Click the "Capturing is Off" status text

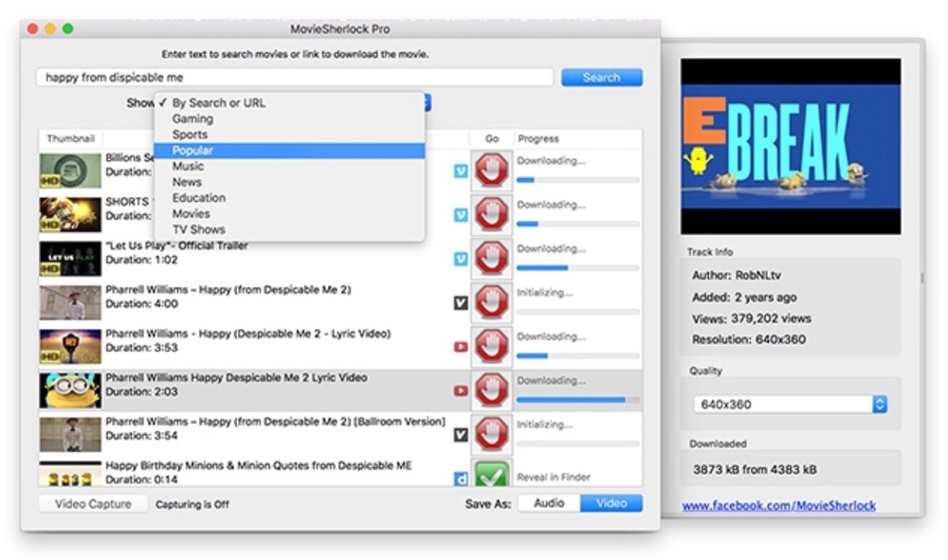click(192, 504)
